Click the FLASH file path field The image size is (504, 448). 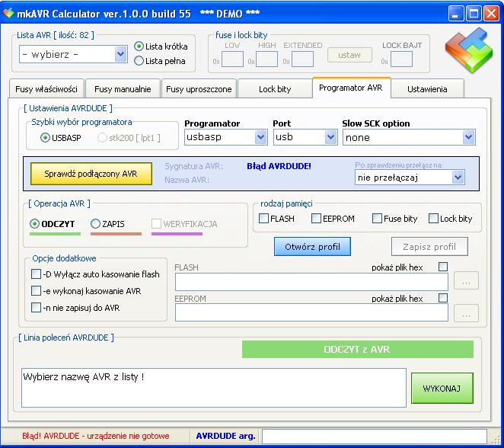311,282
